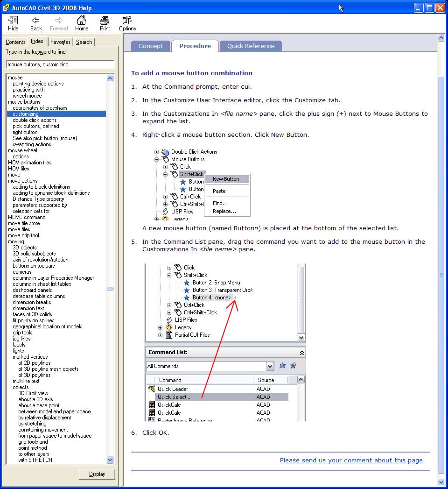Select 'coordinates of crosshairs' index entry
The image size is (448, 489).
click(40, 108)
